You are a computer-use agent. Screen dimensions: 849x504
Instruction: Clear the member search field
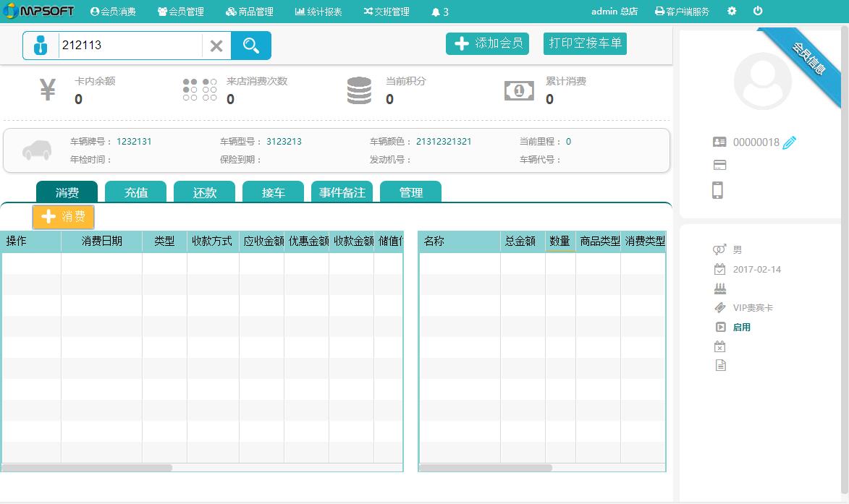(216, 46)
